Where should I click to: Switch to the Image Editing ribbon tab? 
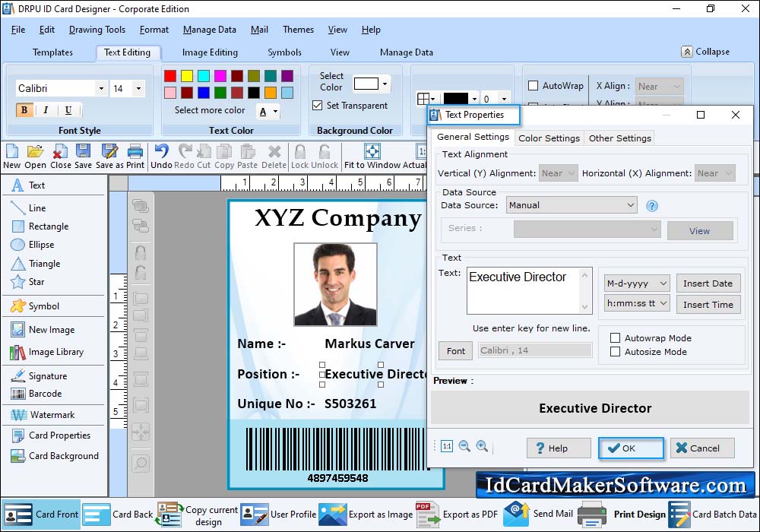coord(210,52)
